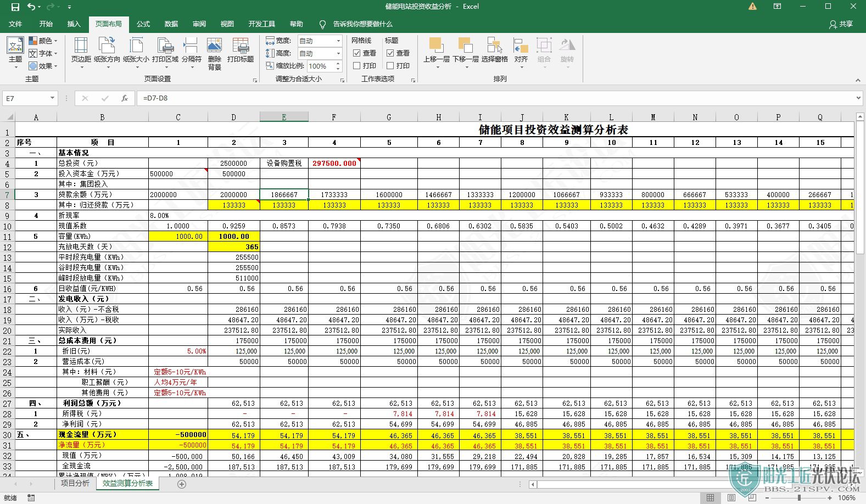
Task: Open page Margins (页边距) menu
Action: (x=81, y=53)
